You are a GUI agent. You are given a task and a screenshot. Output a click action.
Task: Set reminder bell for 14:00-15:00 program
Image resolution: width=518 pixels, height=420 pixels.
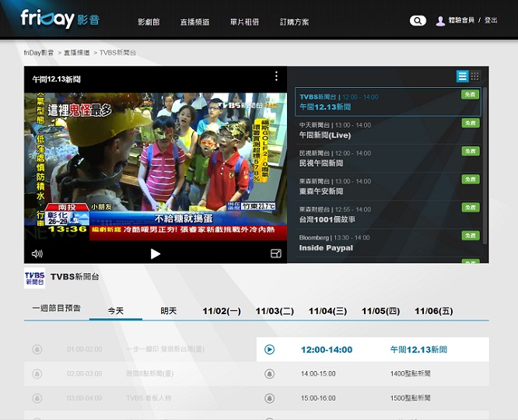point(270,374)
